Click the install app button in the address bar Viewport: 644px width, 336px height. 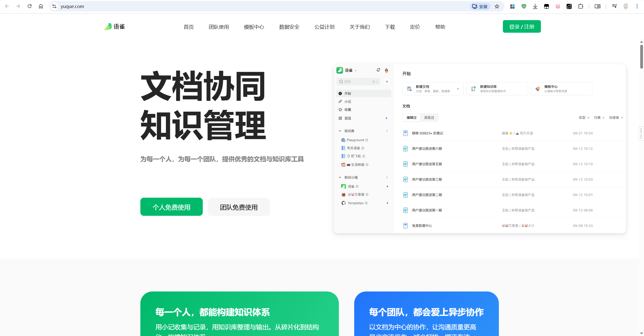(x=480, y=6)
